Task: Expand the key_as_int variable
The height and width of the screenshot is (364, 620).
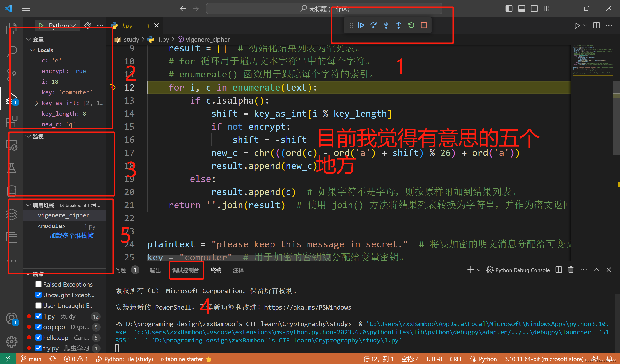Action: coord(36,103)
